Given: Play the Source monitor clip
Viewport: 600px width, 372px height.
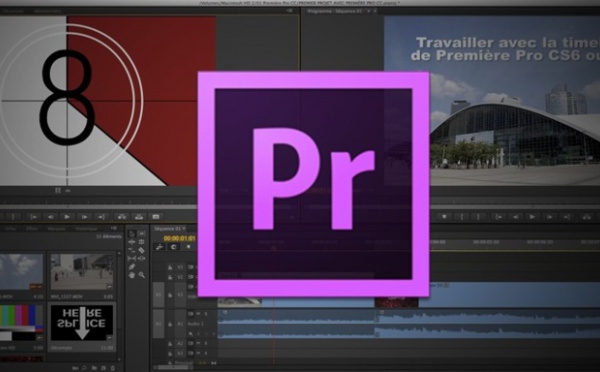Looking at the screenshot, I should point(67,217).
